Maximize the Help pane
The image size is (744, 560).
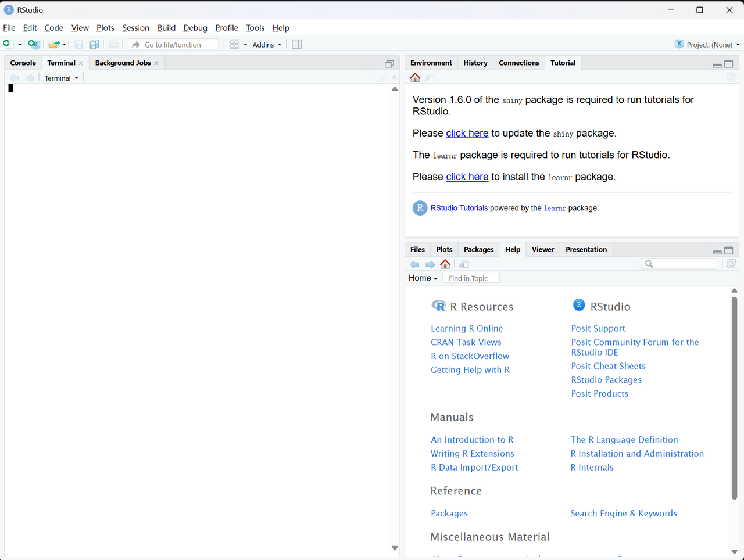(729, 251)
